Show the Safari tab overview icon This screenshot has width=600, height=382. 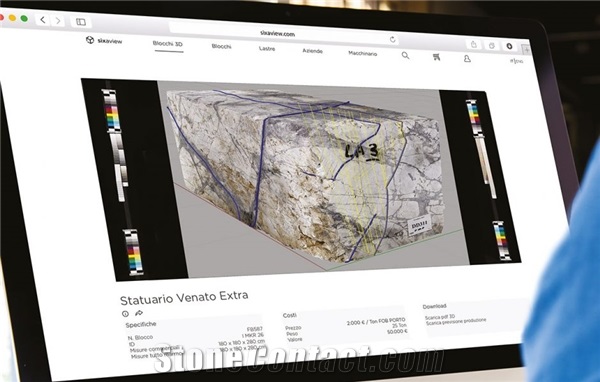[492, 46]
